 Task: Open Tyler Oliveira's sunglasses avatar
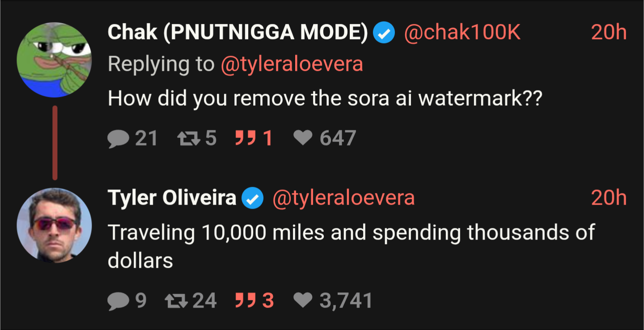point(55,226)
